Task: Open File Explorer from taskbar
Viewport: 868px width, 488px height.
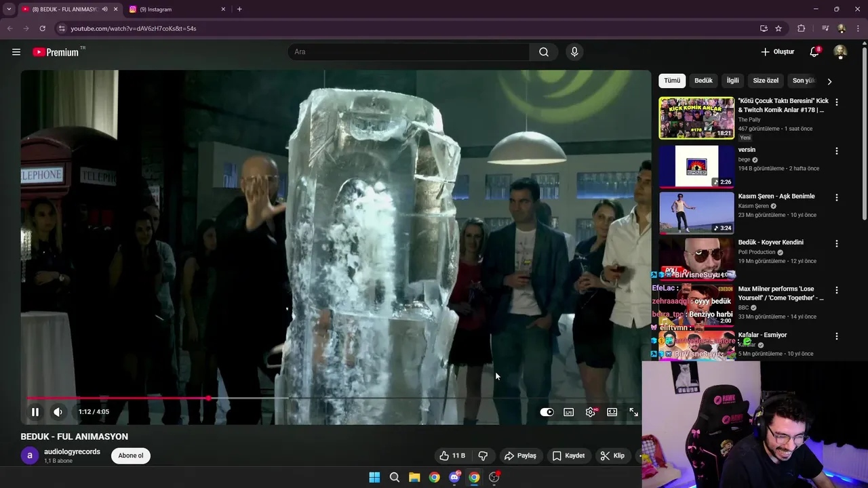Action: tap(414, 477)
